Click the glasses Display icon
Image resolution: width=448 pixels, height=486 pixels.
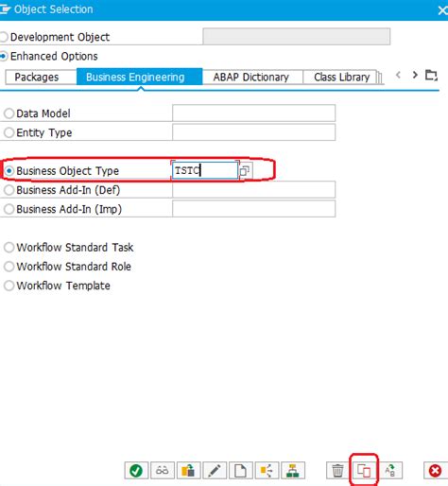pyautogui.click(x=163, y=471)
